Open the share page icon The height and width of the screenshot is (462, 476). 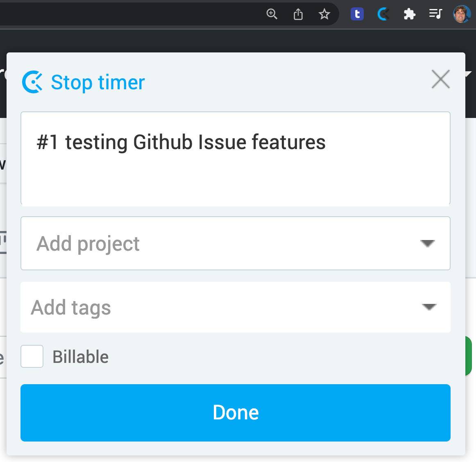[298, 14]
